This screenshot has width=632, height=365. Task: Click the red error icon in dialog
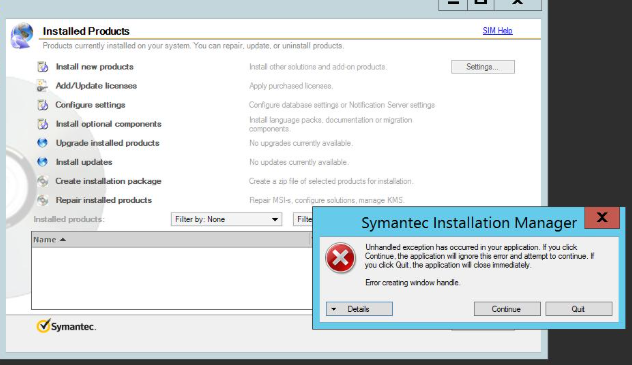coord(341,258)
